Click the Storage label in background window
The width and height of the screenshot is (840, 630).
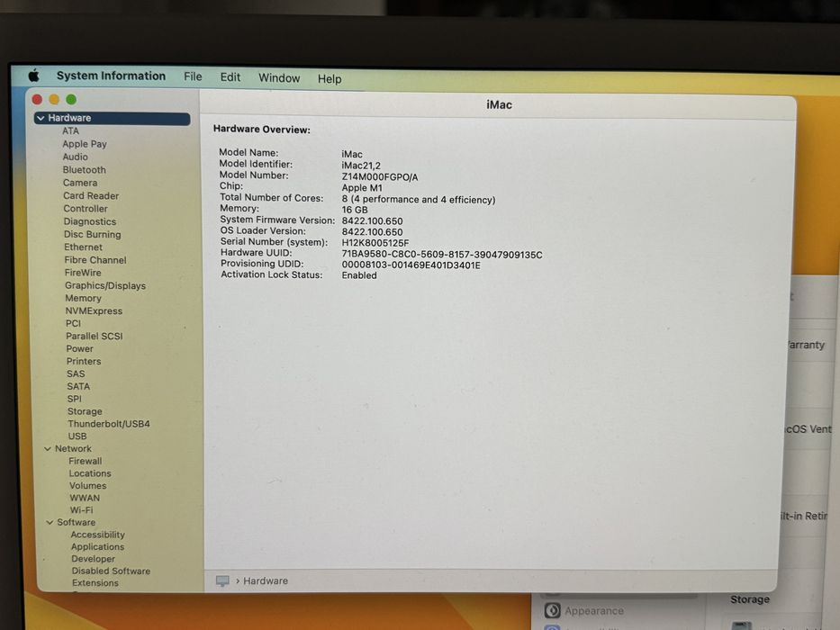click(750, 599)
